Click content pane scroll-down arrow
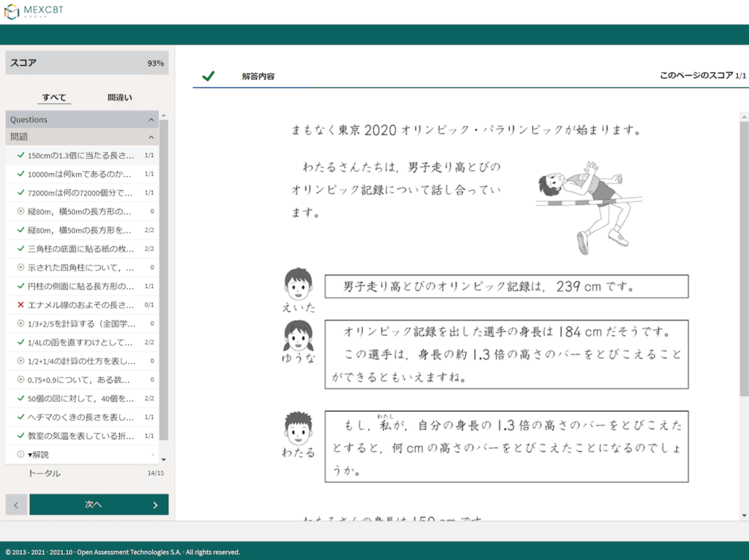This screenshot has width=749, height=560. pyautogui.click(x=744, y=515)
